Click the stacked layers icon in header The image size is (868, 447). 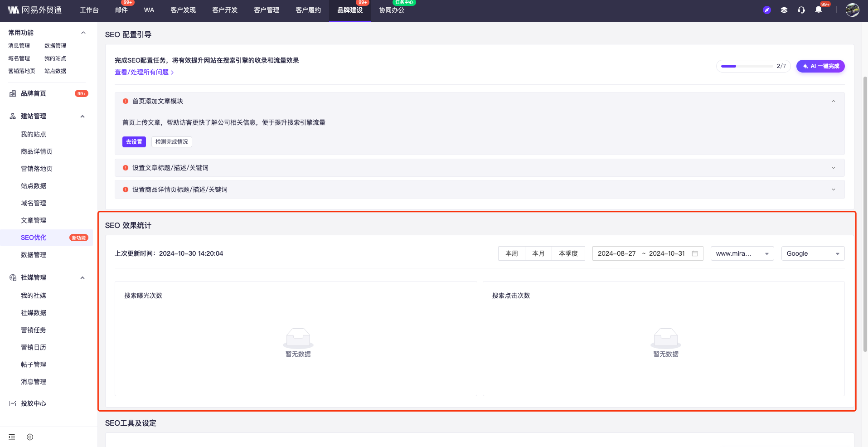tap(784, 10)
